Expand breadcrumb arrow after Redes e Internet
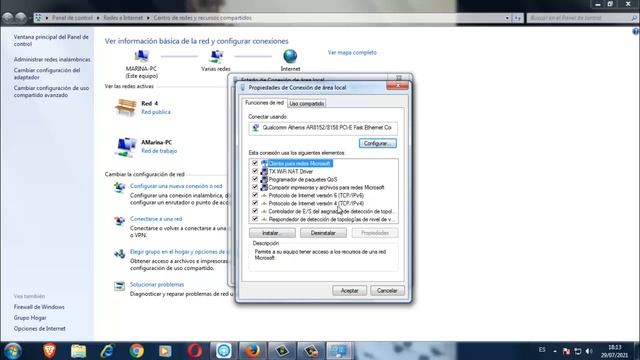Viewport: 640px width, 360px height. [148, 18]
